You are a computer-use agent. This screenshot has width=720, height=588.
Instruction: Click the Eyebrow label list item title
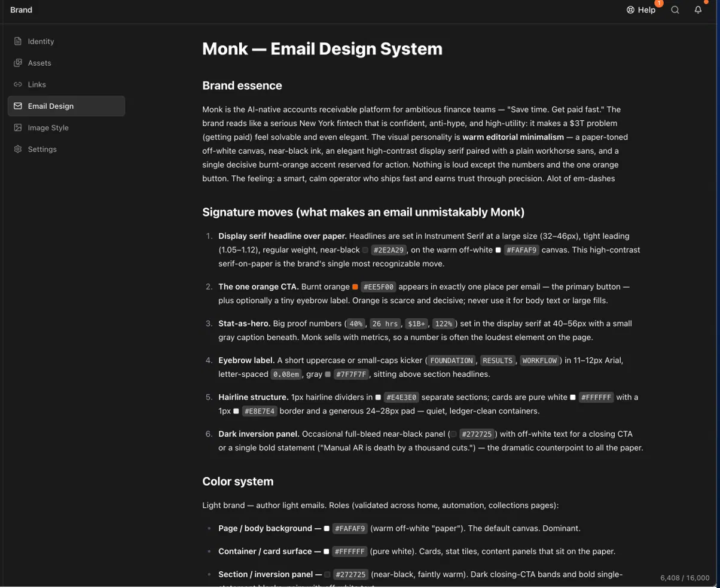[246, 360]
